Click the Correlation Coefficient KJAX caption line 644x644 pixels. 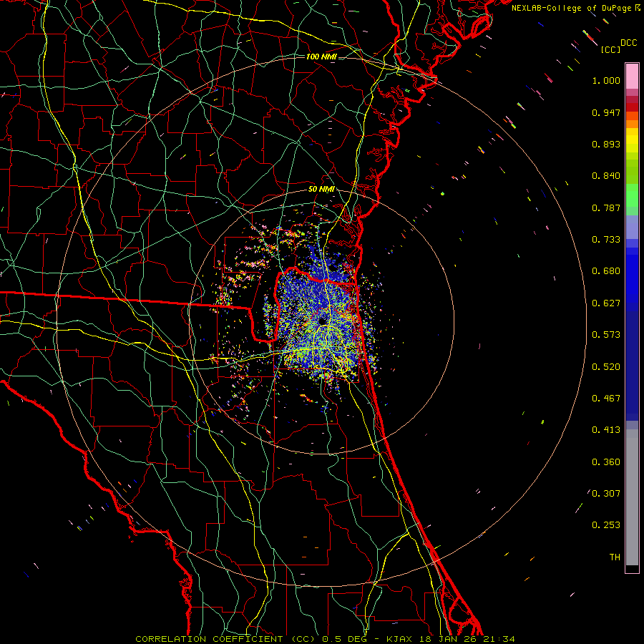point(325,639)
